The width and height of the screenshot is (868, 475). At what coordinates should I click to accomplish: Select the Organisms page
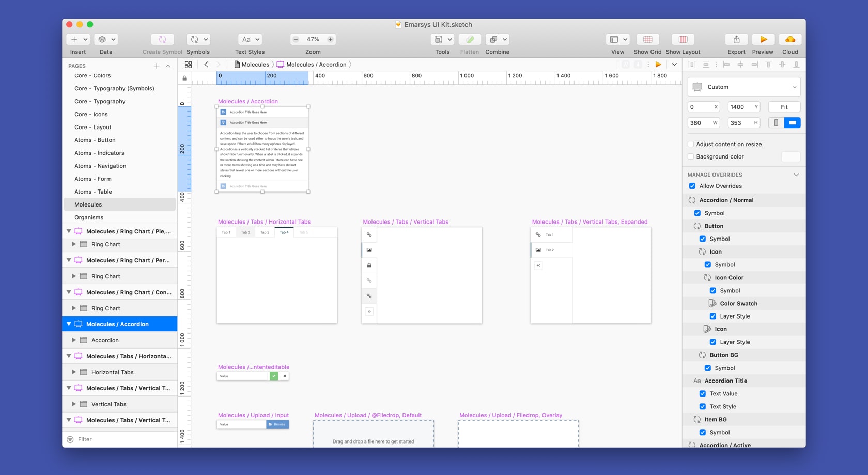(x=89, y=217)
